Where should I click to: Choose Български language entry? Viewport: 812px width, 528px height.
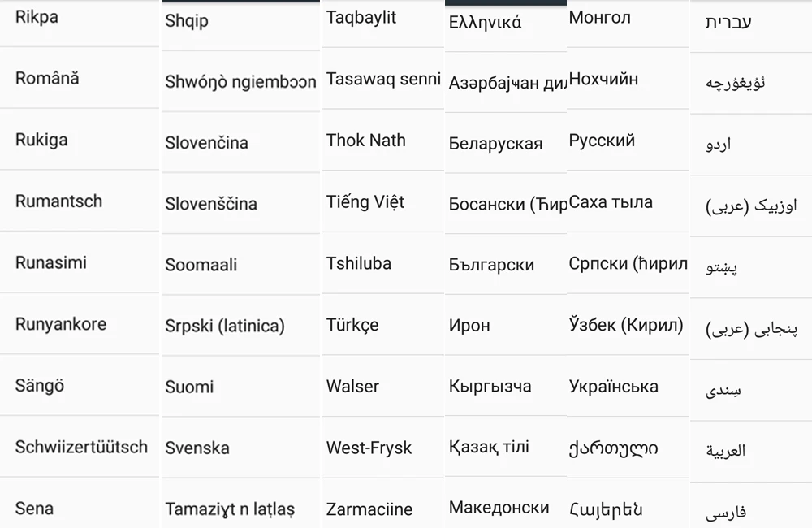(506, 264)
